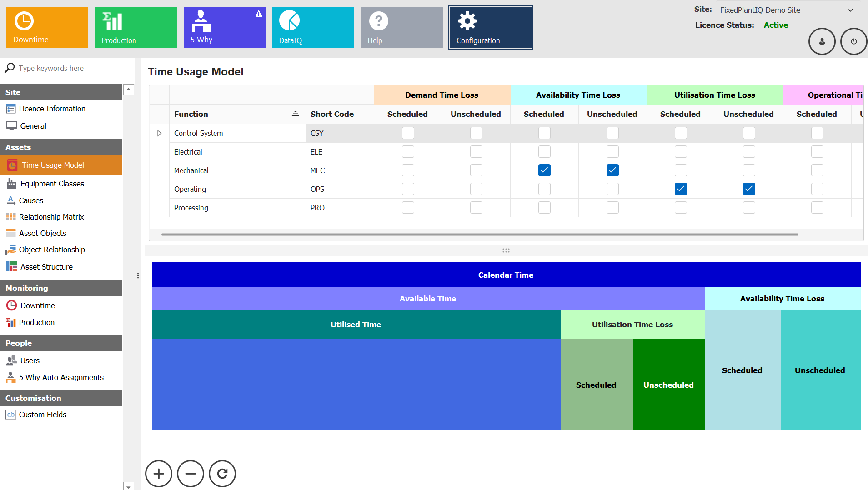Image resolution: width=868 pixels, height=490 pixels.
Task: Open the Downtime module tile
Action: 47,27
